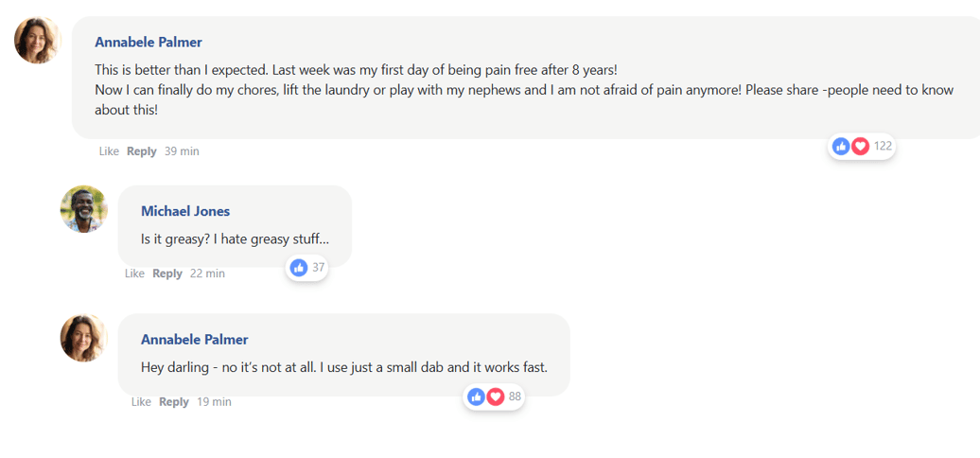
Task: Click the Annabele Palmer name above "Hey darling"
Action: (194, 339)
